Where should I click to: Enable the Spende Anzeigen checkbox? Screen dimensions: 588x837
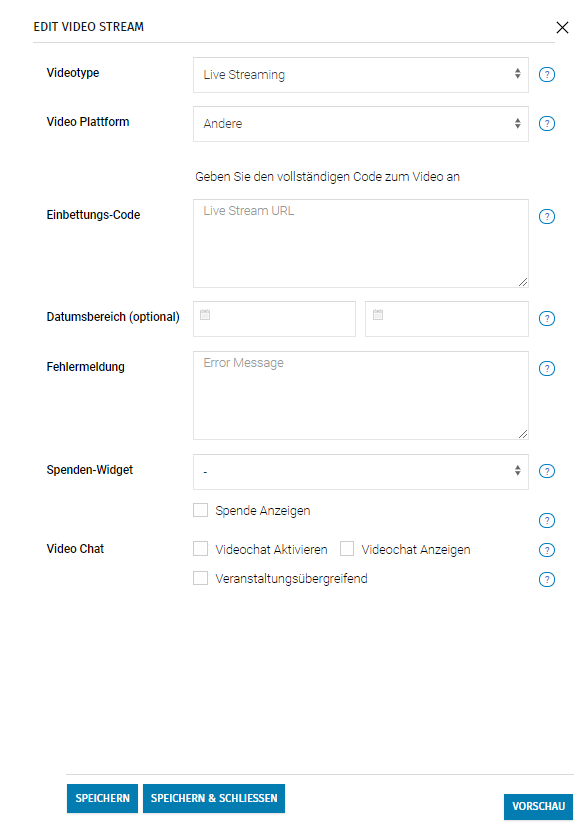point(201,510)
